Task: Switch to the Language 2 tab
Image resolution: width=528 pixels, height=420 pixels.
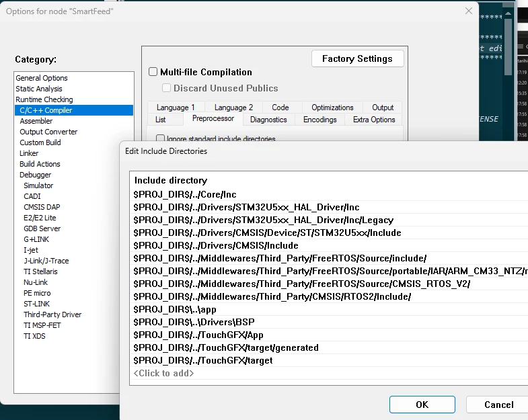Action: [x=233, y=108]
